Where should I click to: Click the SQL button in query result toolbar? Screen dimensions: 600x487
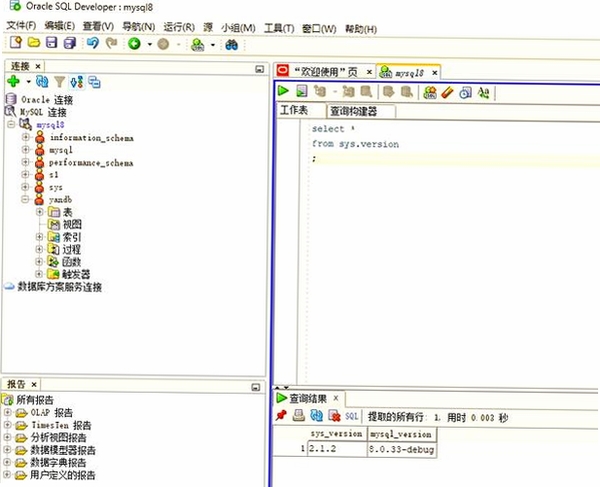coord(351,416)
